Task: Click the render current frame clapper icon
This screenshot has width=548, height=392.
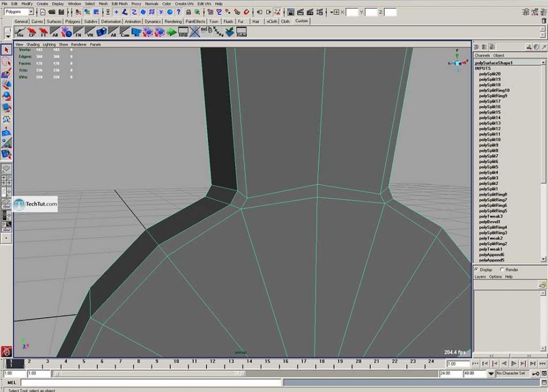Action: point(300,12)
